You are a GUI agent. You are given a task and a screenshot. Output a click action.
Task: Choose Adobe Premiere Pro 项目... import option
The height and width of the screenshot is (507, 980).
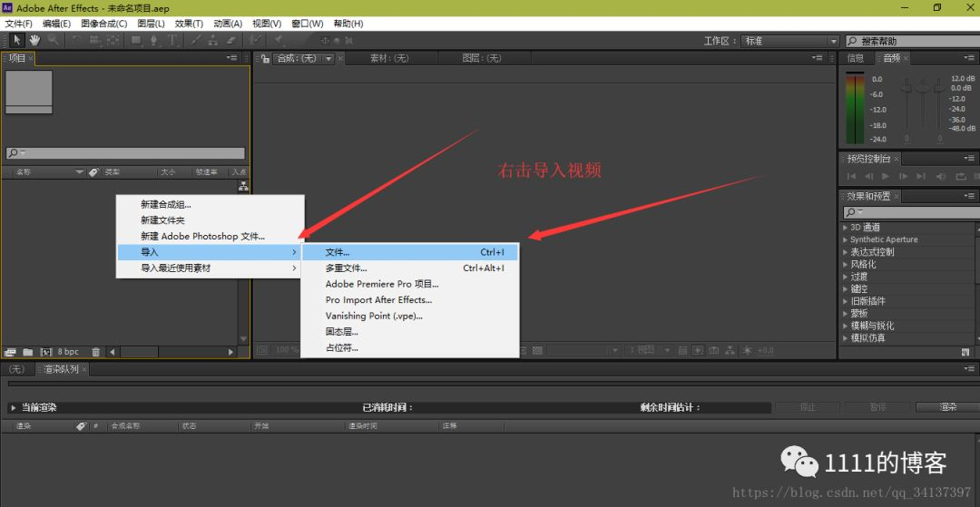tap(409, 284)
